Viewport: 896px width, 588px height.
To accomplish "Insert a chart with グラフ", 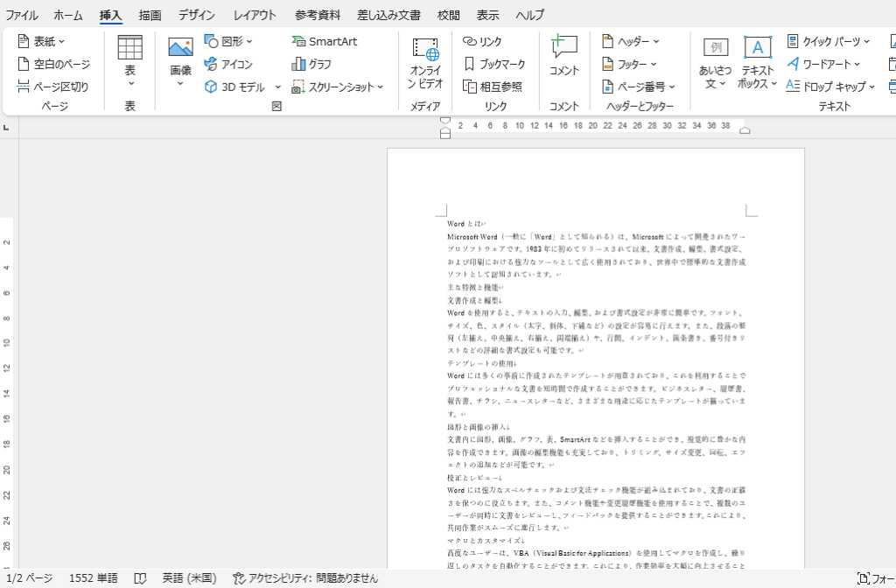I will pyautogui.click(x=311, y=64).
